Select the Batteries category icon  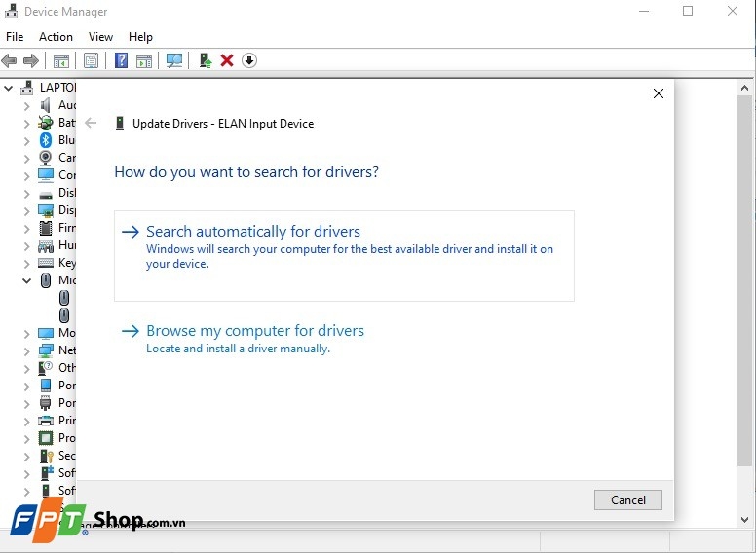point(46,123)
